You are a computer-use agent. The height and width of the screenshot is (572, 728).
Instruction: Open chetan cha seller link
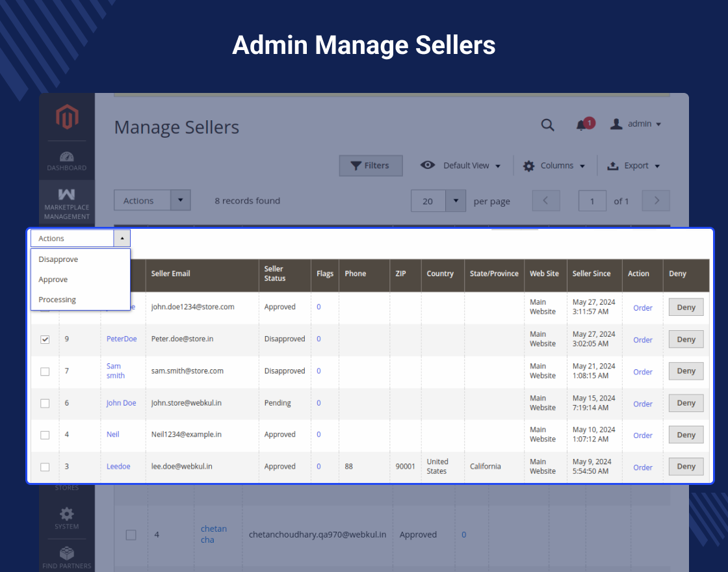point(214,534)
